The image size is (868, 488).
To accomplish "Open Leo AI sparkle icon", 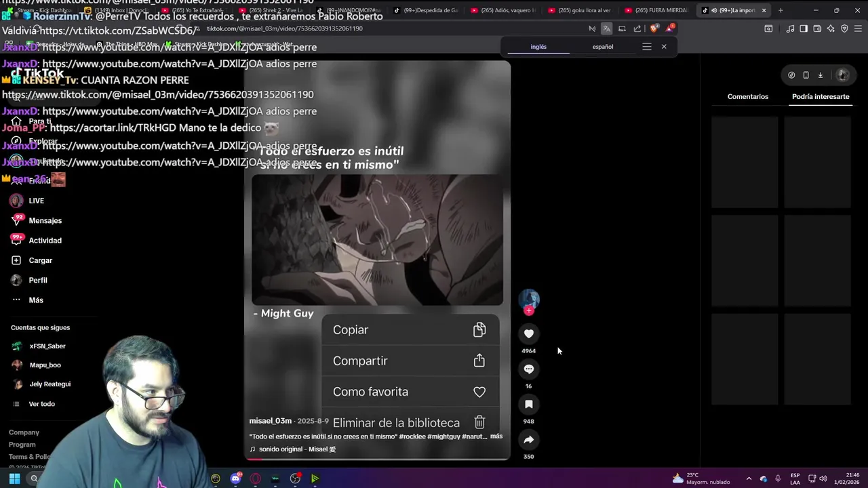I will click(831, 28).
